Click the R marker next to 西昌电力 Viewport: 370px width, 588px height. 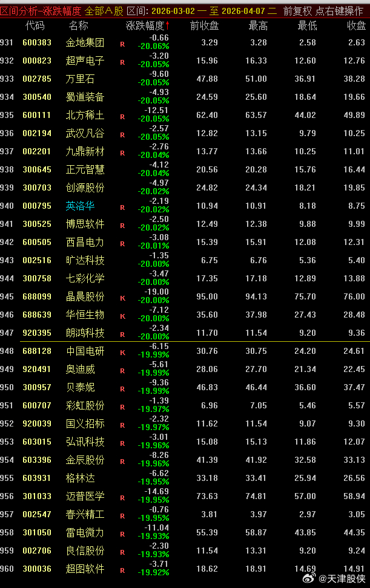(x=122, y=244)
